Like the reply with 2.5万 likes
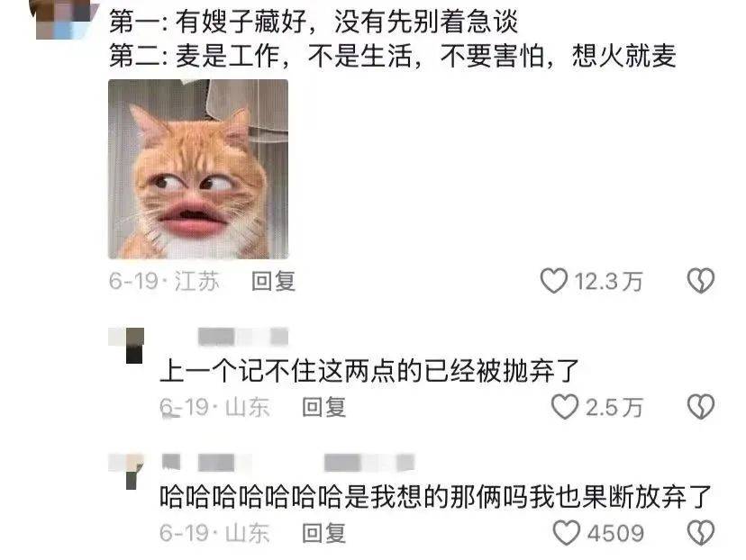Viewport: 746px width, 560px height. (x=565, y=406)
